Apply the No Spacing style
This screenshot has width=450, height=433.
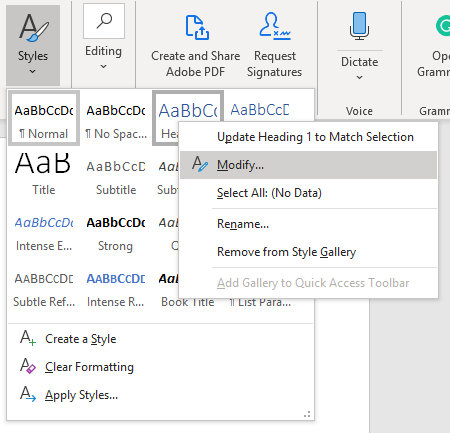(116, 118)
